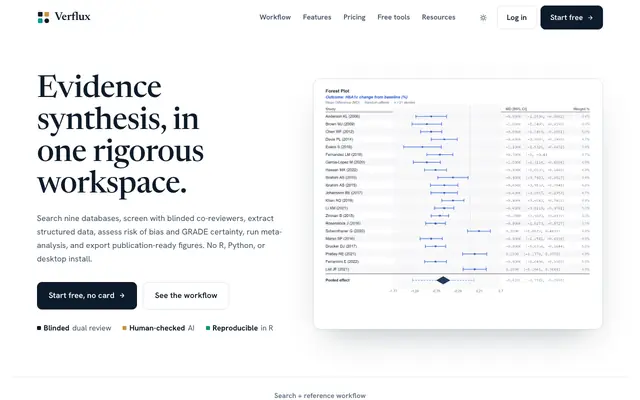640x400 pixels.
Task: Click the 'See the workflow' button
Action: (186, 296)
